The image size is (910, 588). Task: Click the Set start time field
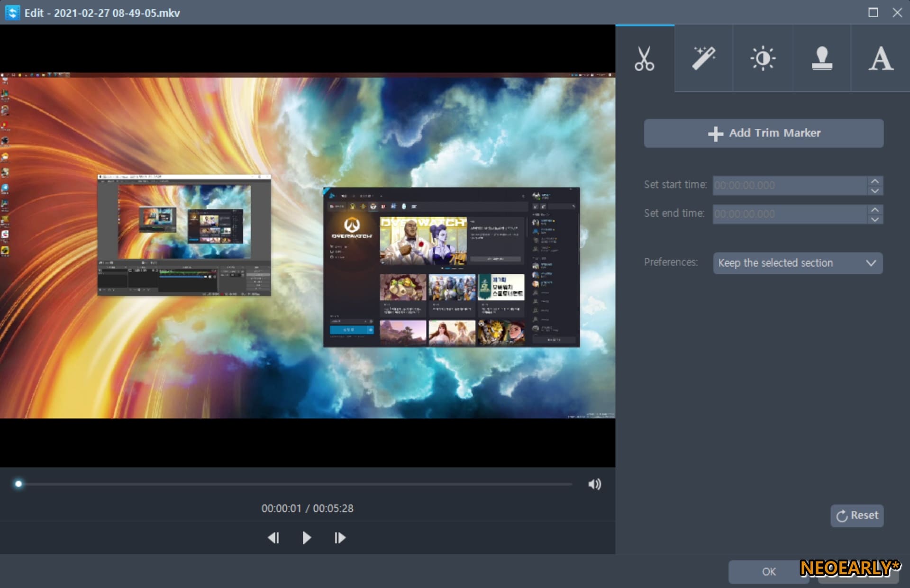point(790,185)
